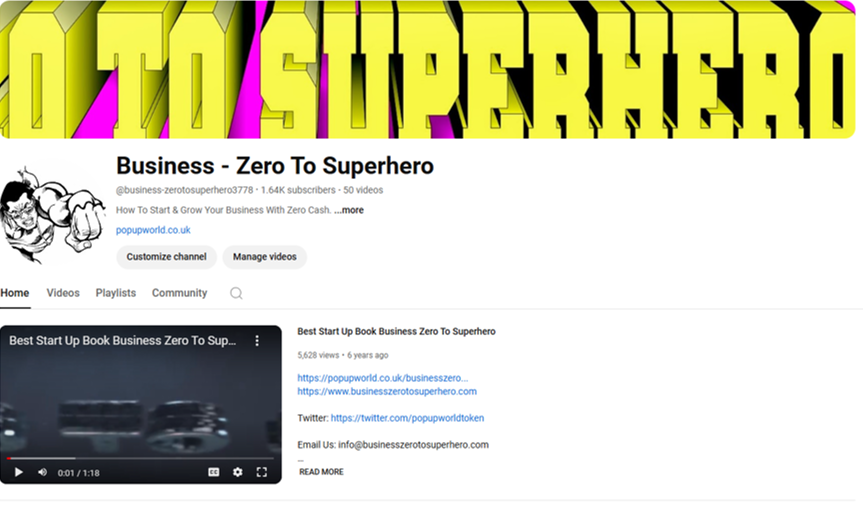The height and width of the screenshot is (508, 863).
Task: Open the Twitter popupworldtoken link
Action: coord(407,418)
